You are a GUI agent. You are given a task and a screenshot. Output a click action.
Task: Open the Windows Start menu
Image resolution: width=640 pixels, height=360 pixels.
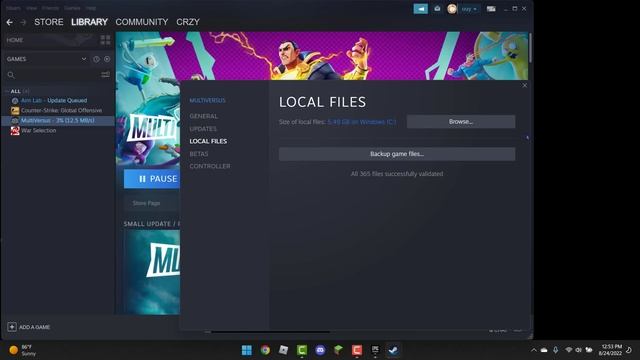click(247, 350)
